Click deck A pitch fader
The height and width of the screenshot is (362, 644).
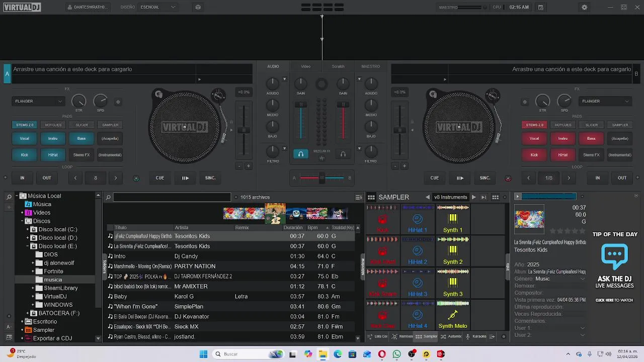(244, 130)
